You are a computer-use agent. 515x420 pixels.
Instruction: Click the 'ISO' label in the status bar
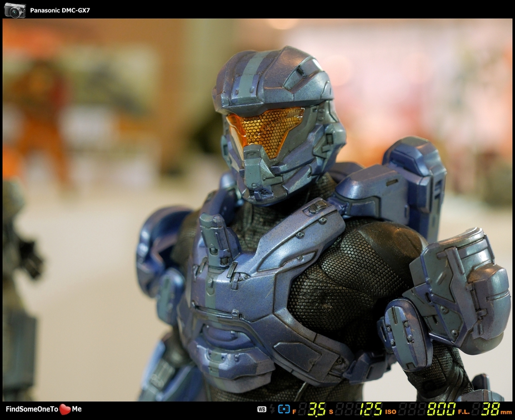391,412
